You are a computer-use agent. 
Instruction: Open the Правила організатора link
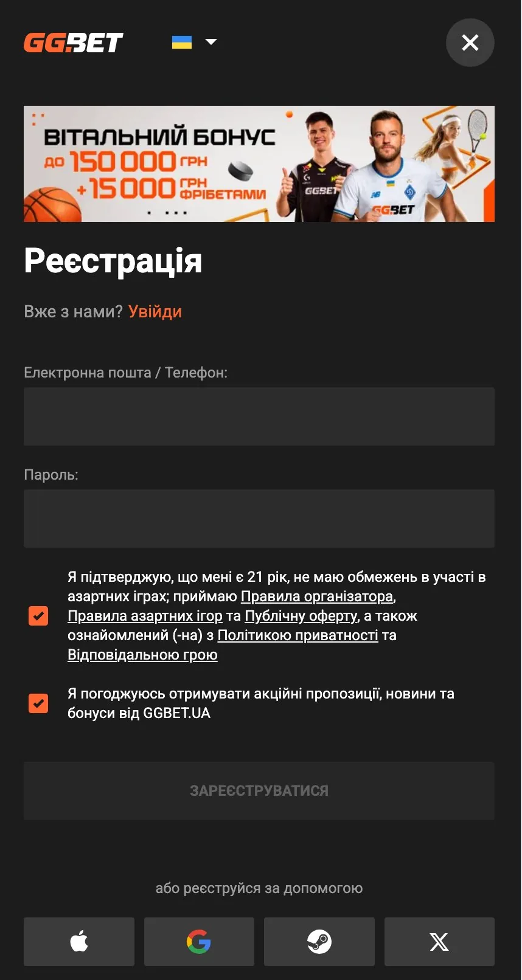point(316,596)
